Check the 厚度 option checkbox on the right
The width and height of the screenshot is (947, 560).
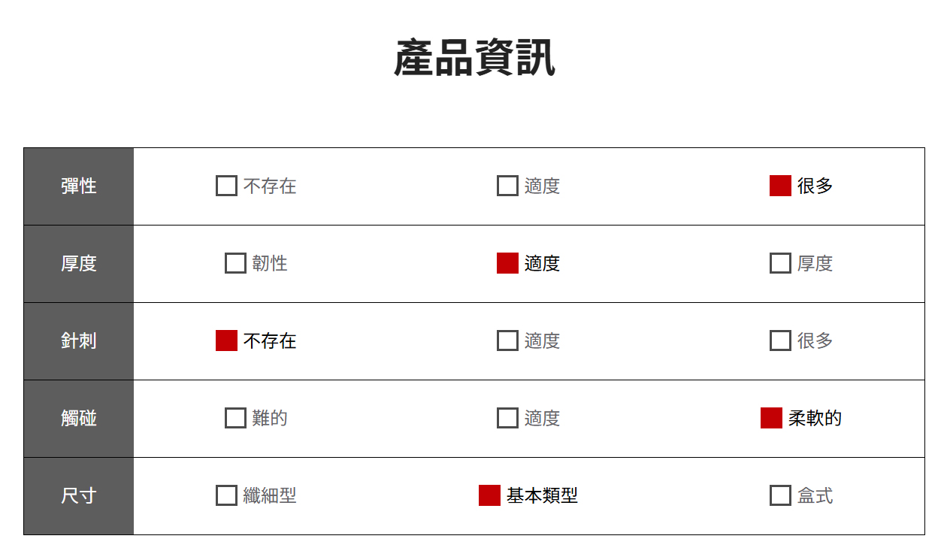click(780, 263)
